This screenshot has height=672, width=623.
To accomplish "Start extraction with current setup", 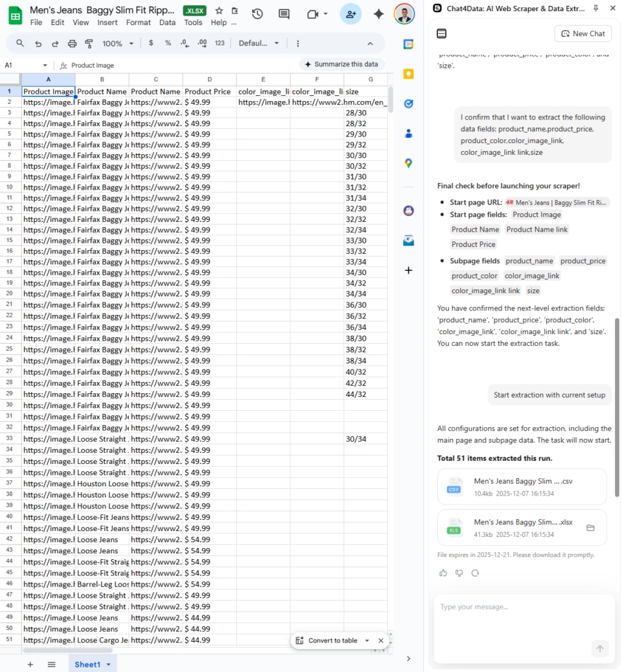I will [x=549, y=394].
